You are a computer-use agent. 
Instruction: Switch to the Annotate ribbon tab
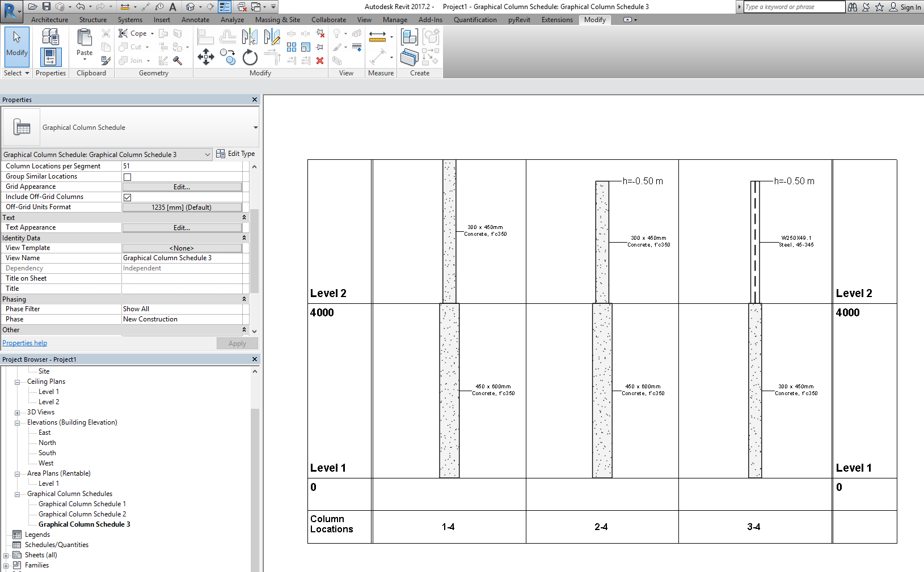pyautogui.click(x=196, y=20)
